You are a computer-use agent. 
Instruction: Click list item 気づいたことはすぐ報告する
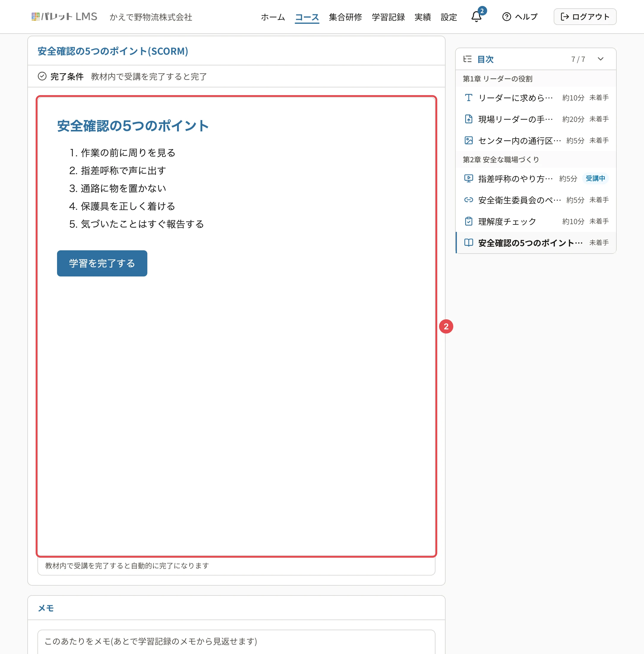click(142, 224)
